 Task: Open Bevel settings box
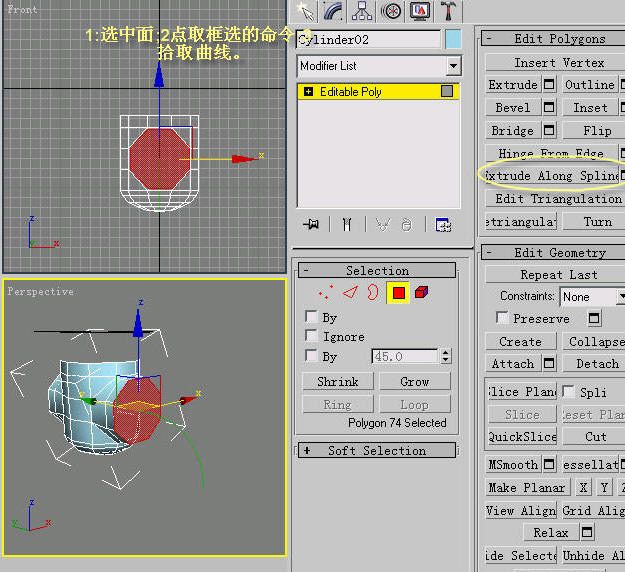point(549,107)
